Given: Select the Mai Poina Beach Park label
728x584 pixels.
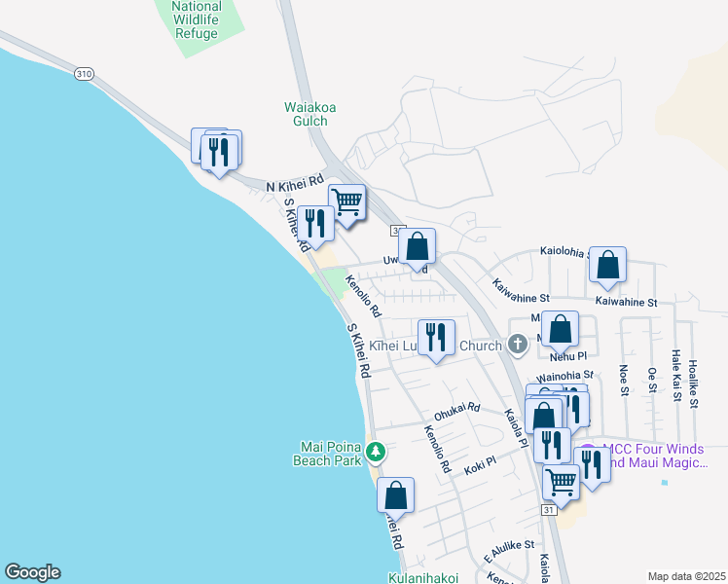Looking at the screenshot, I should pyautogui.click(x=327, y=454).
